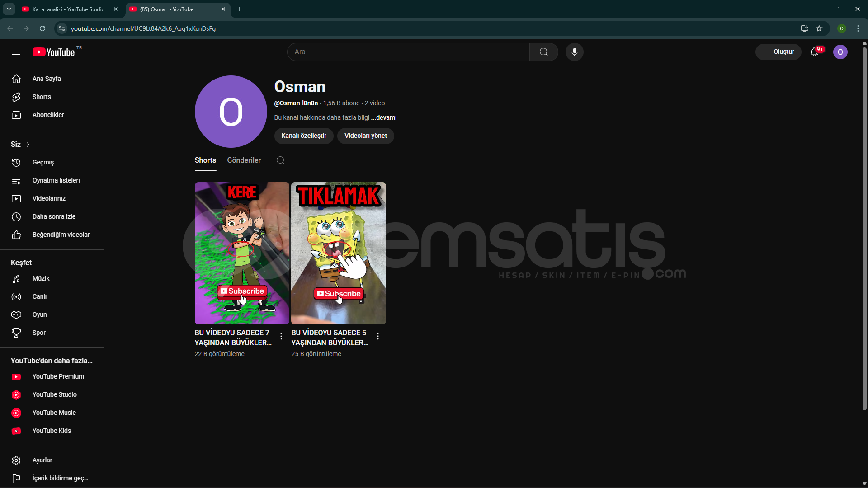Image resolution: width=868 pixels, height=488 pixels.
Task: Bookmark this page with star icon
Action: 819,28
